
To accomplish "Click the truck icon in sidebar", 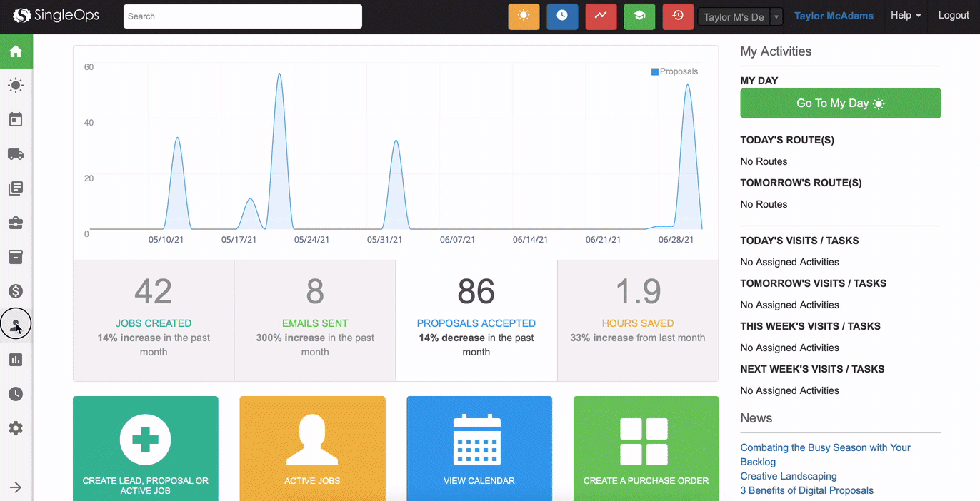I will pyautogui.click(x=16, y=154).
